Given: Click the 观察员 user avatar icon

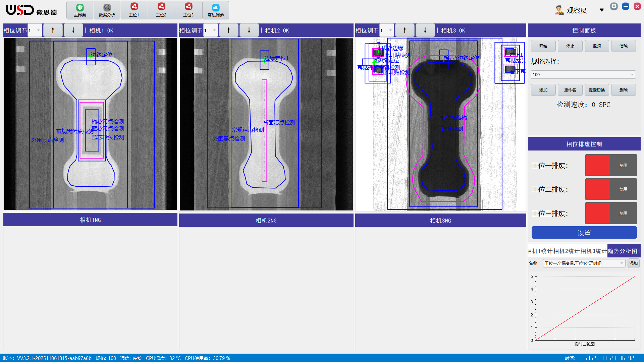Looking at the screenshot, I should coord(559,10).
